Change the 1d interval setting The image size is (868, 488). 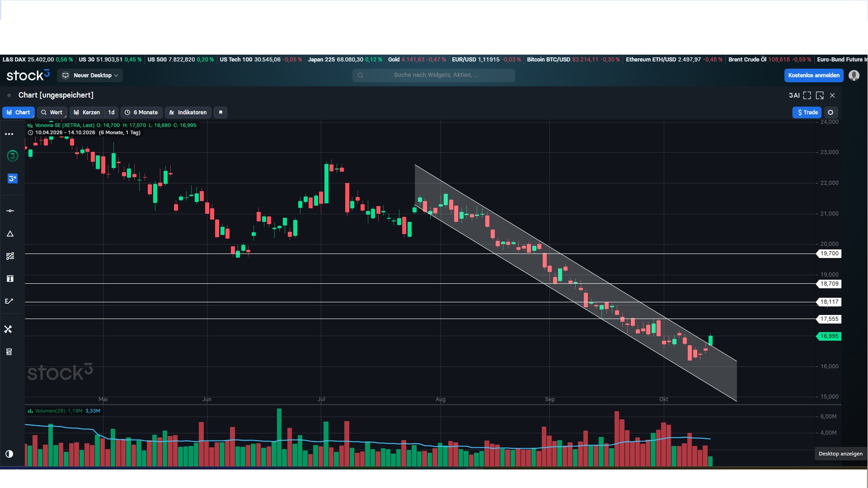tap(111, 113)
